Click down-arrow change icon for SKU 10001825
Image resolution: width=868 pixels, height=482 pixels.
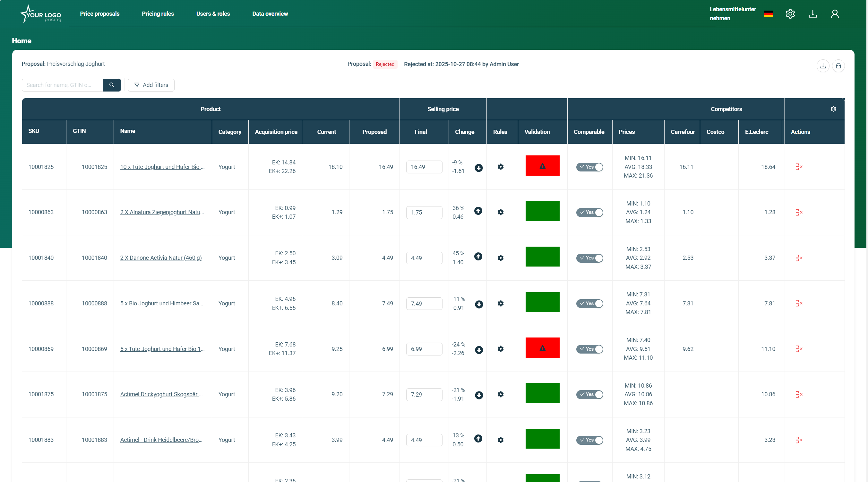point(478,168)
